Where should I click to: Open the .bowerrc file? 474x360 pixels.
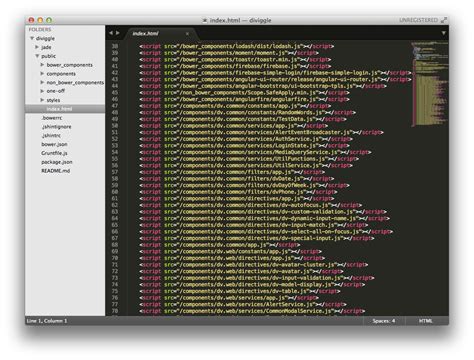(x=52, y=118)
